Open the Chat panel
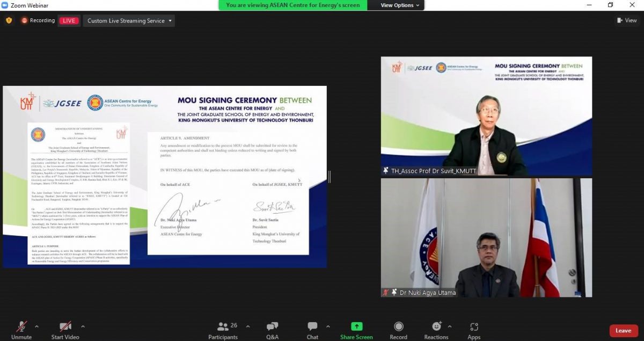 tap(312, 330)
